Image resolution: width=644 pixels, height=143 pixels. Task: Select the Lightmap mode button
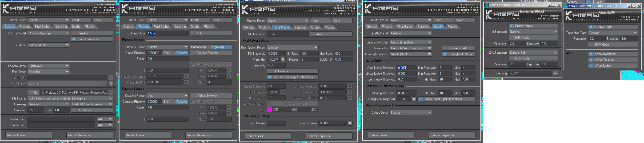[221, 47]
